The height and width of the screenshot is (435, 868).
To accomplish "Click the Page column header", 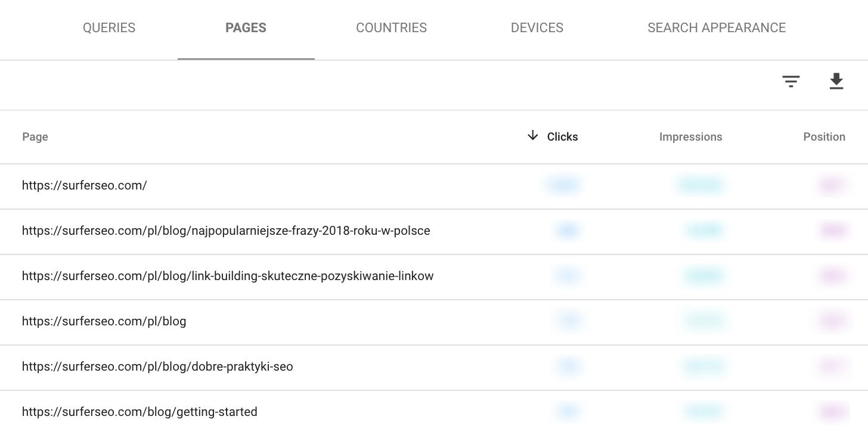I will point(35,136).
